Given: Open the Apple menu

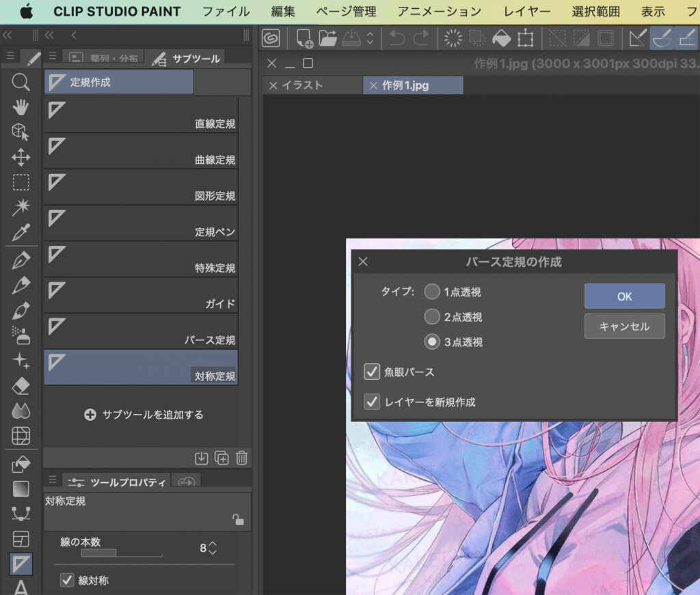Looking at the screenshot, I should [x=27, y=12].
